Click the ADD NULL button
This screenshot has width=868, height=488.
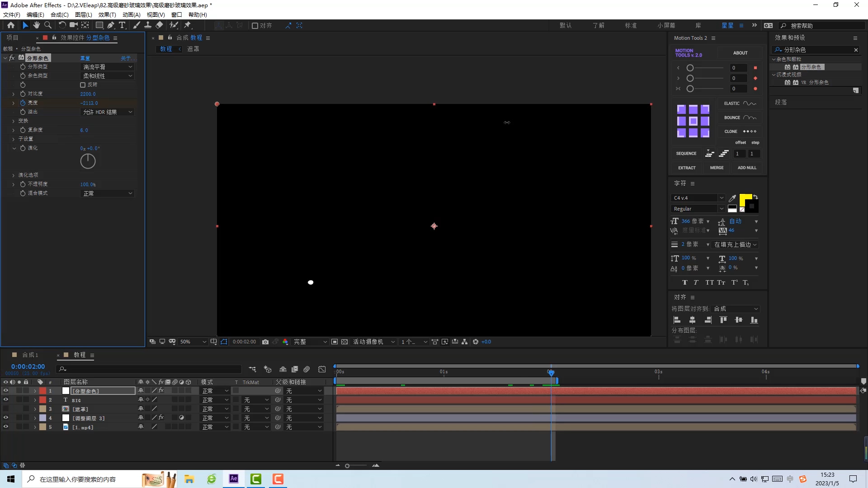click(747, 168)
